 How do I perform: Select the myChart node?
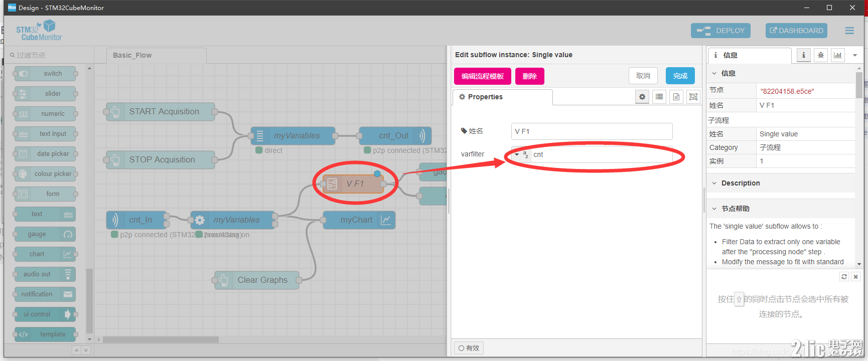coord(359,220)
